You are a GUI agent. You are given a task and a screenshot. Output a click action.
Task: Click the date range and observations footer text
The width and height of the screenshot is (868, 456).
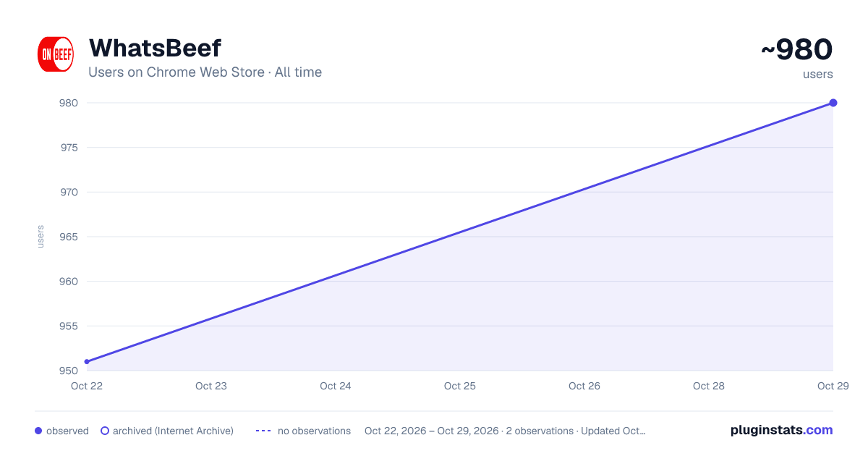pyautogui.click(x=505, y=431)
